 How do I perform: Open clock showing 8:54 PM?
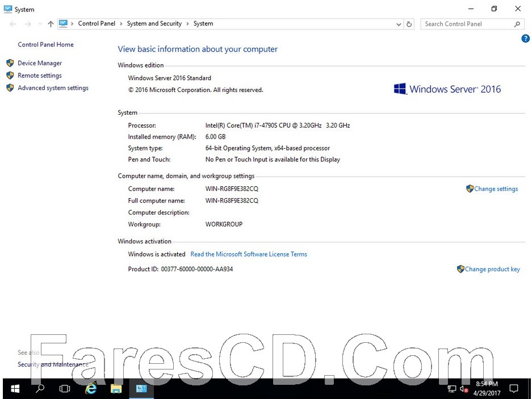click(487, 389)
